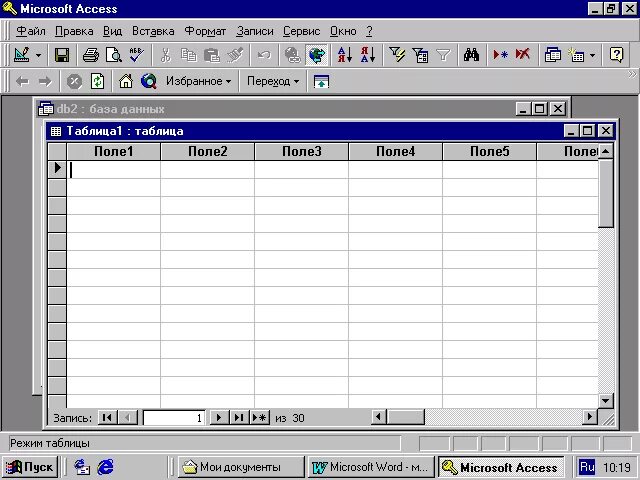Click the horizontal scrollbar right arrow
This screenshot has width=640, height=480.
click(589, 417)
